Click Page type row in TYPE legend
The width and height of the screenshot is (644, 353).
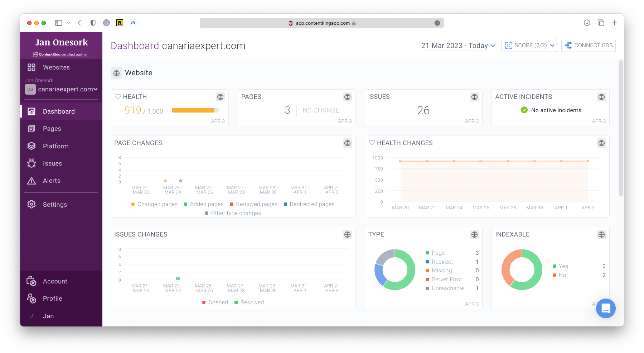[x=452, y=253]
